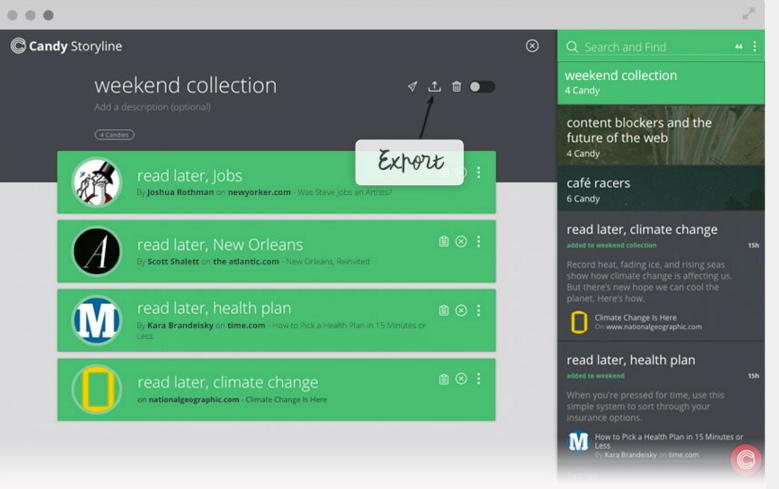The height and width of the screenshot is (489, 779).
Task: Open sidebar menu with three dots
Action: coord(754,46)
